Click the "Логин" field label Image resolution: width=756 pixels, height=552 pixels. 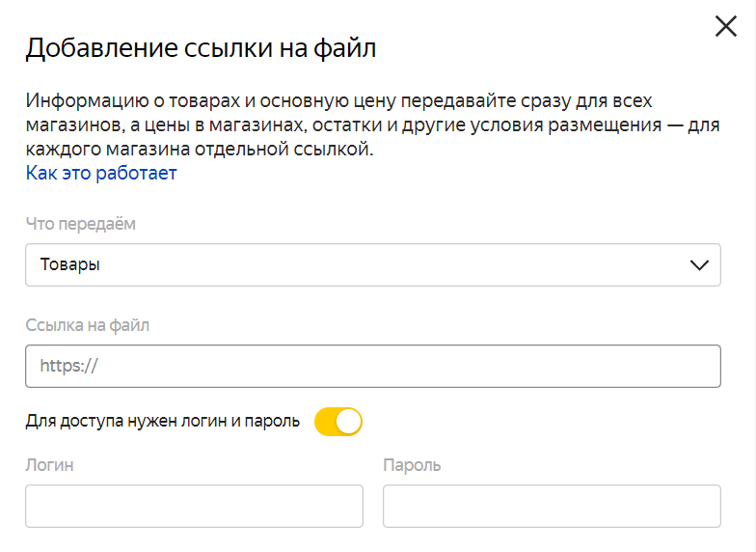tap(50, 465)
